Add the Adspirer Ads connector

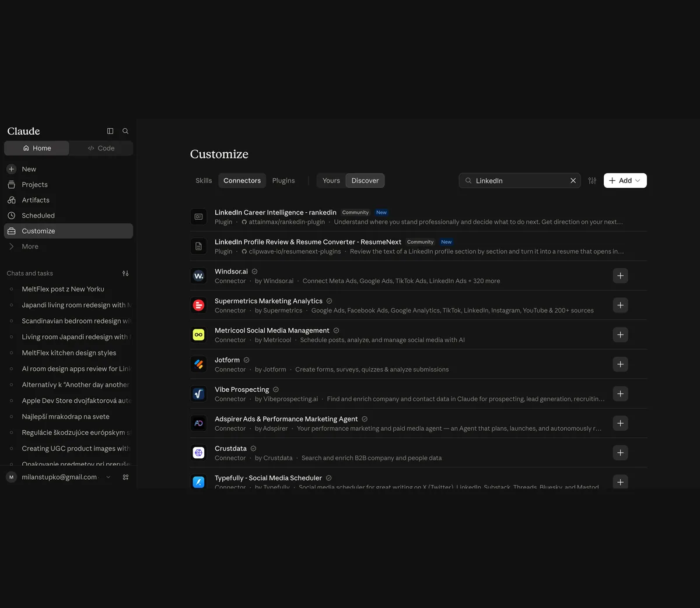tap(620, 423)
